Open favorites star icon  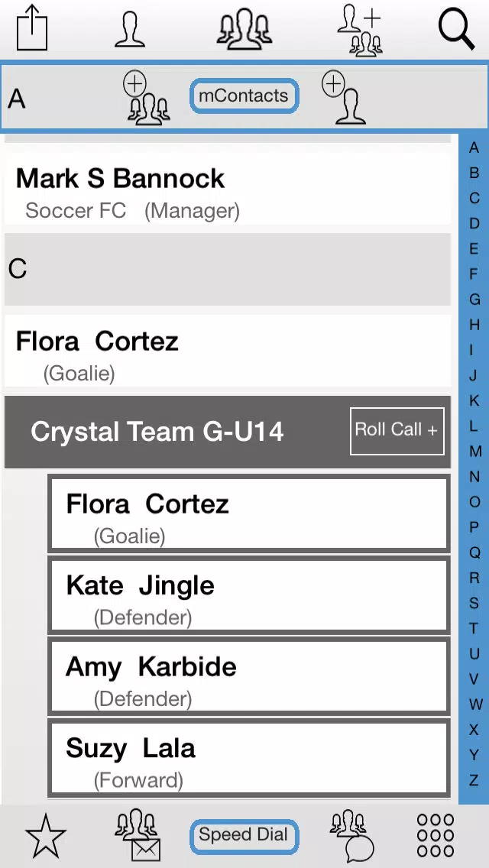[x=46, y=837]
